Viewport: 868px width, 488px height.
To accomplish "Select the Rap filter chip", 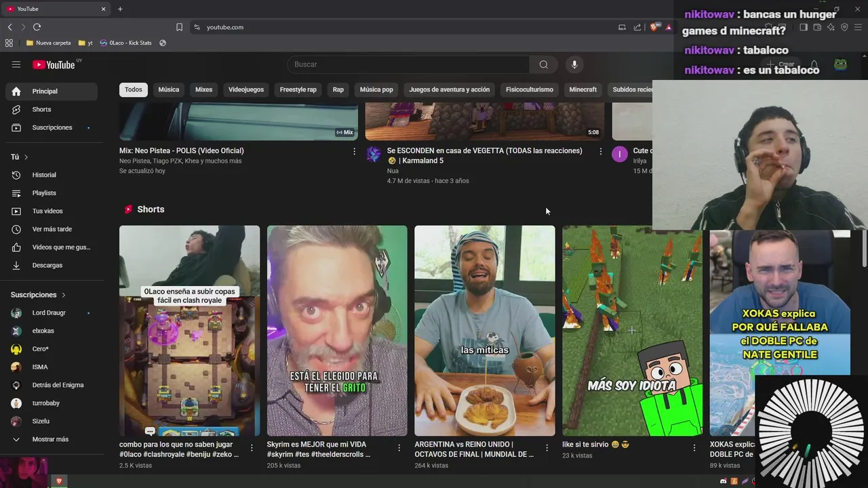I will point(338,89).
